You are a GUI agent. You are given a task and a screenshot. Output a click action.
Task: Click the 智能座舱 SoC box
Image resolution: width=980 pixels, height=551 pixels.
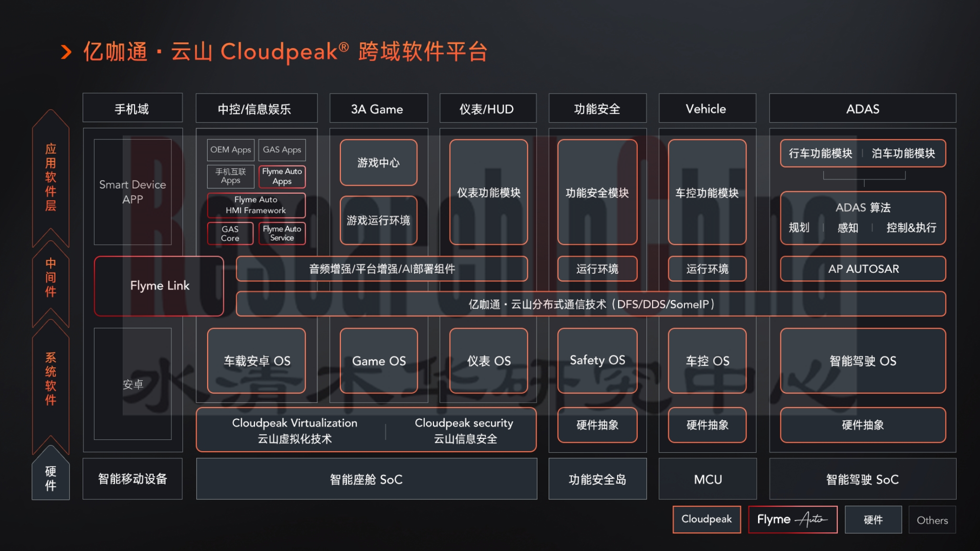(367, 478)
